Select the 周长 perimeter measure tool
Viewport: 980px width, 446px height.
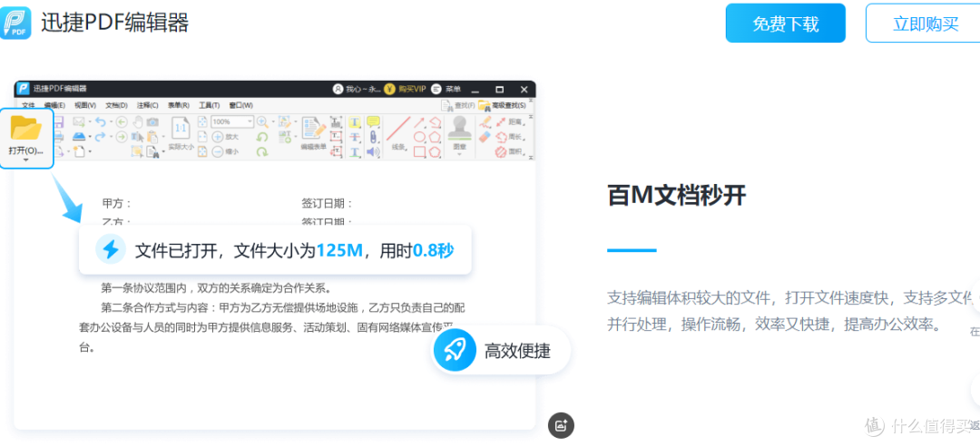tap(509, 137)
